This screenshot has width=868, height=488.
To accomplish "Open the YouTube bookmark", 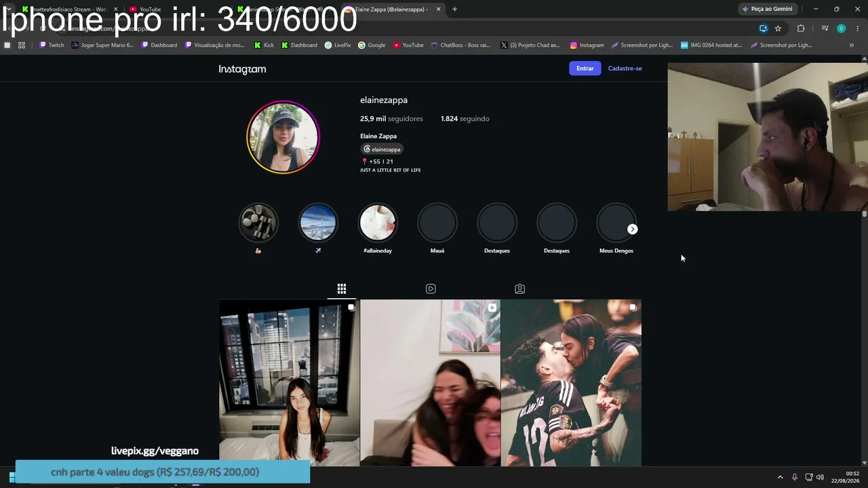I will point(408,45).
